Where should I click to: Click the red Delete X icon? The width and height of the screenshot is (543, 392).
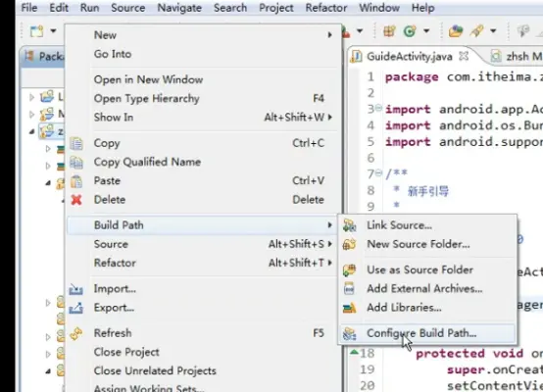pos(76,200)
